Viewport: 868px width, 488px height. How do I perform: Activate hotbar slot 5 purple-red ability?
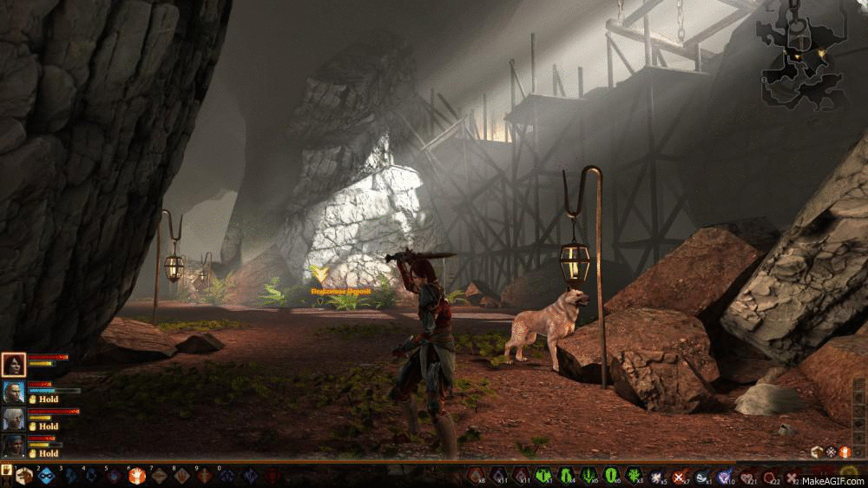point(114,476)
